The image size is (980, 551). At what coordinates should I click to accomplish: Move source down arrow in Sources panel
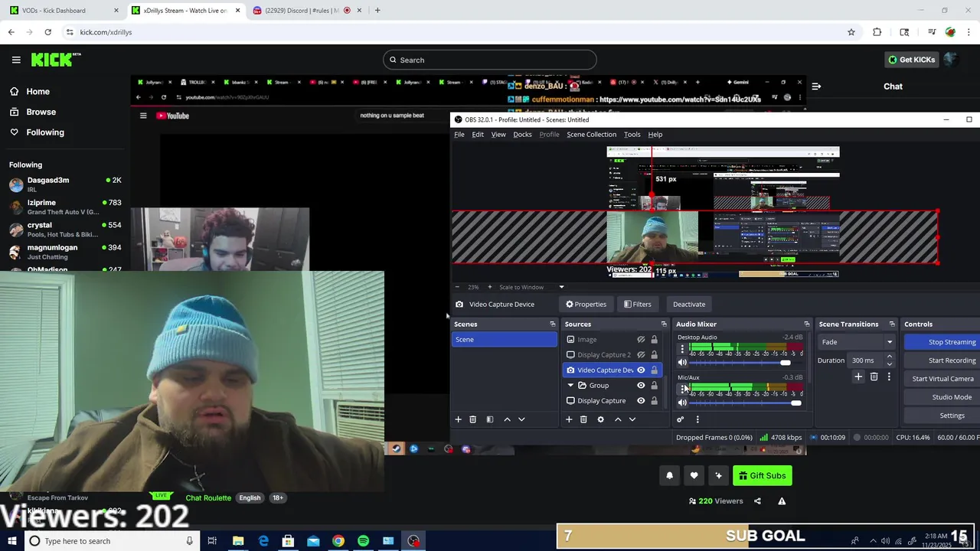click(x=632, y=419)
